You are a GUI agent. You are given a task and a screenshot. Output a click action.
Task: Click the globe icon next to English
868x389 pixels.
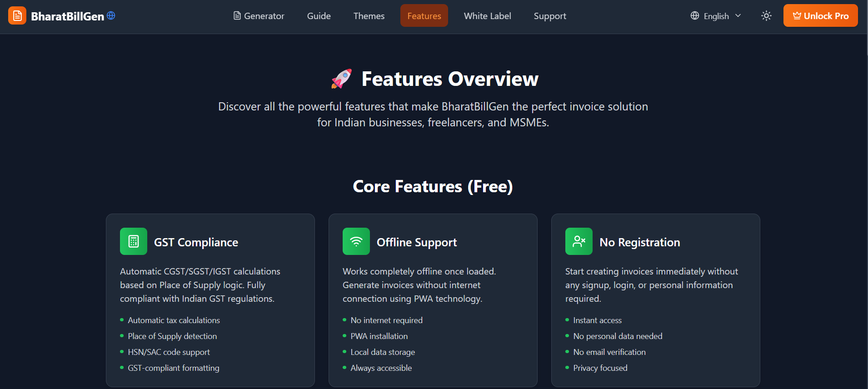695,16
